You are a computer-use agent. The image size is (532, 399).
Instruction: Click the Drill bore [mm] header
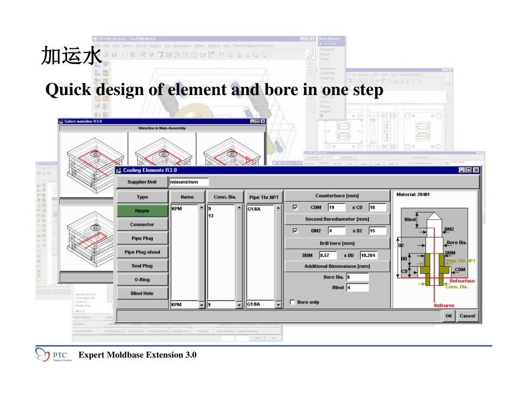coord(337,243)
